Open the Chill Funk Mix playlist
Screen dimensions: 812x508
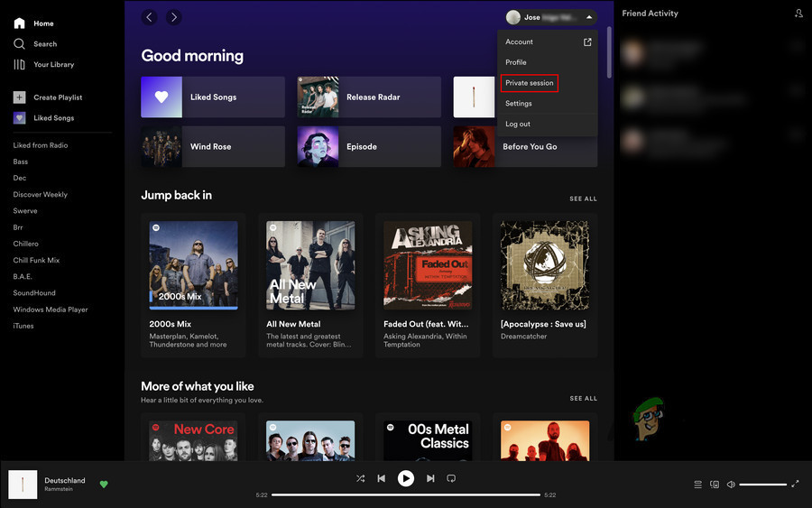pyautogui.click(x=36, y=261)
